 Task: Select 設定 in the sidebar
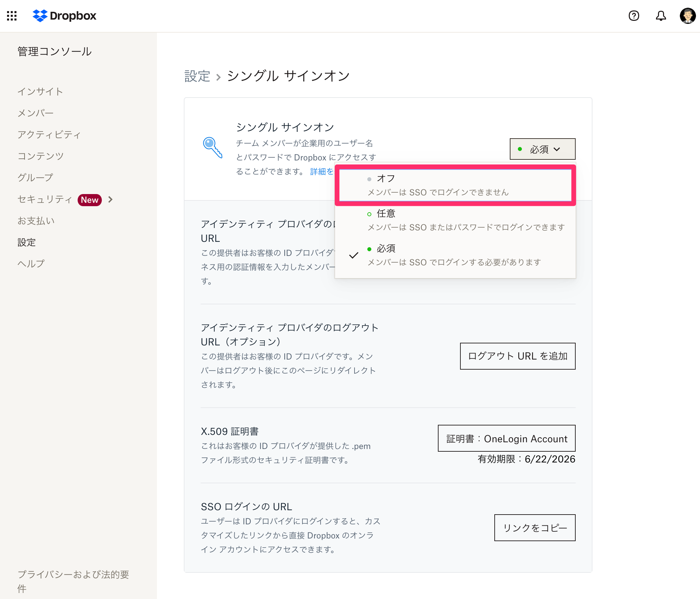(27, 242)
